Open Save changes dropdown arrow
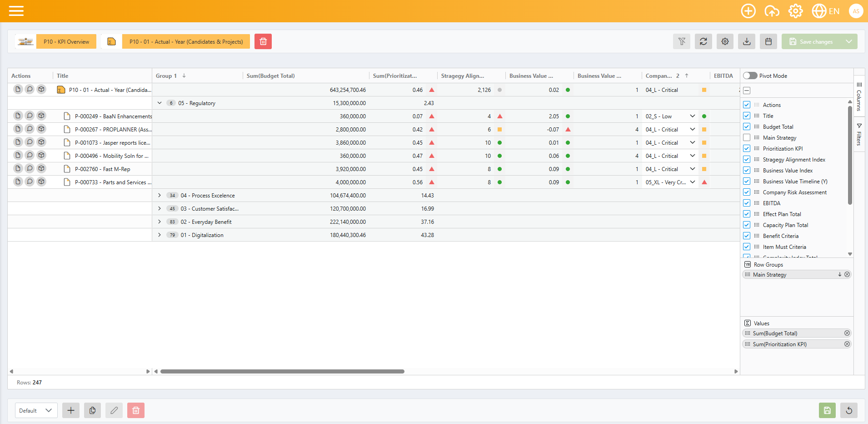This screenshot has height=424, width=868. [848, 41]
